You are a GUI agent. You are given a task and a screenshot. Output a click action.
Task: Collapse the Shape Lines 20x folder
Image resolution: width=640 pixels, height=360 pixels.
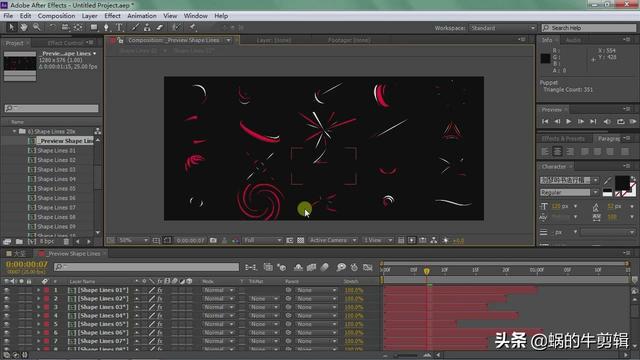pyautogui.click(x=14, y=131)
